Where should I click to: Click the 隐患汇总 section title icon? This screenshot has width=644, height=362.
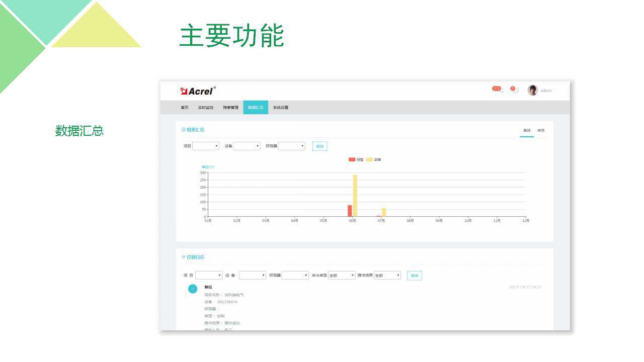(x=183, y=130)
